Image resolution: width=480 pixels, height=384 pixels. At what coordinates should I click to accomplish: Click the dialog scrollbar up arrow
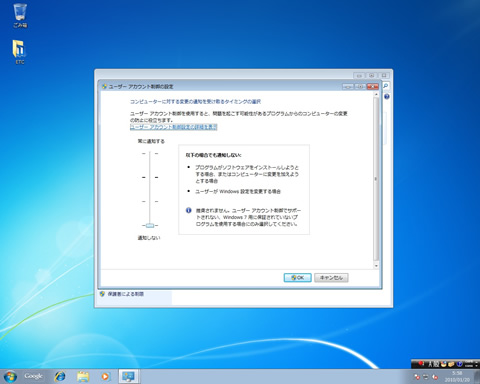point(376,95)
